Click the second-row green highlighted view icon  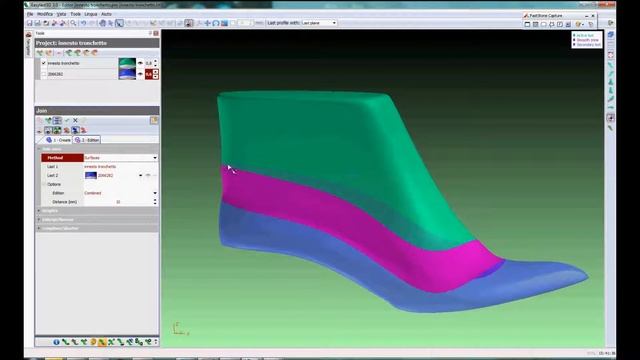pyautogui.click(x=57, y=130)
